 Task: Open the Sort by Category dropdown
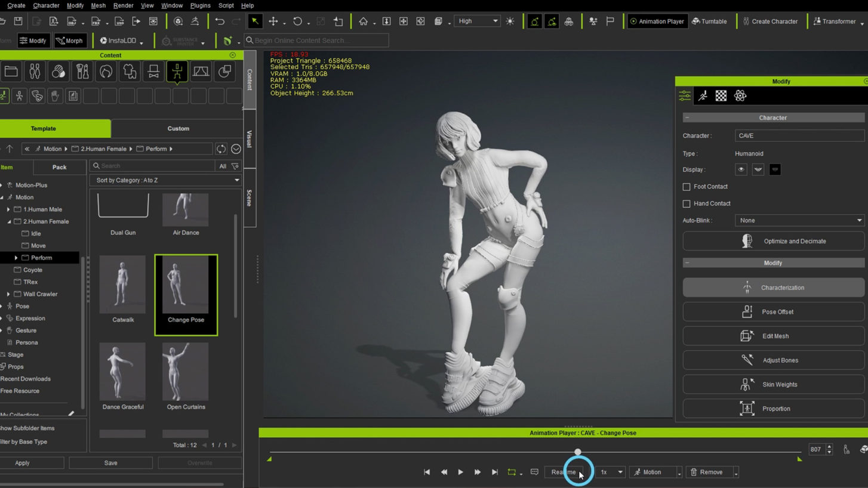coord(165,180)
